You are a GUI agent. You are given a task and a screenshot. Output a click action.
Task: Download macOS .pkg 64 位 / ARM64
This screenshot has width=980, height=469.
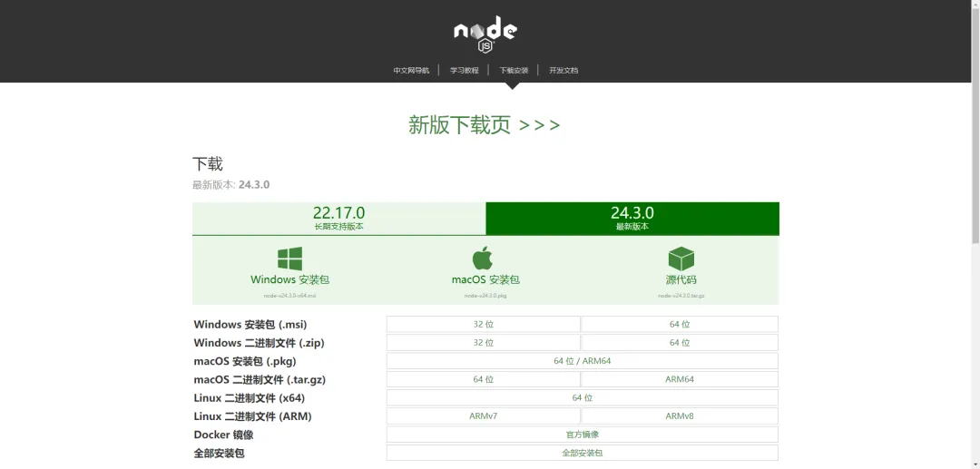pos(583,361)
